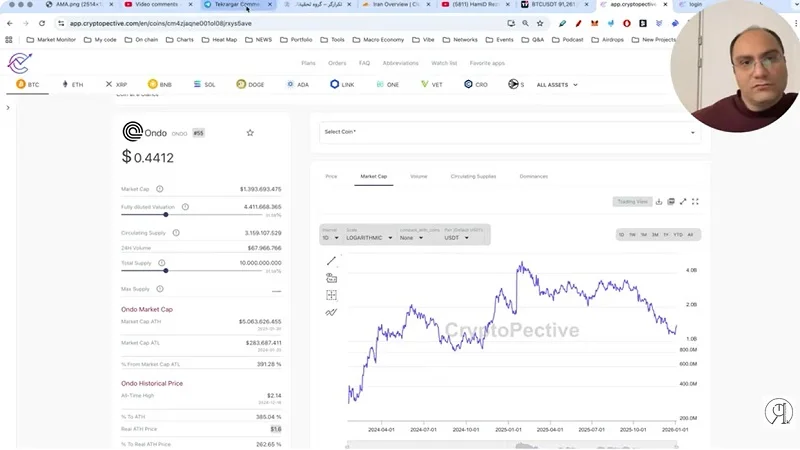
Task: Switch to the Volume chart tab
Action: [418, 176]
